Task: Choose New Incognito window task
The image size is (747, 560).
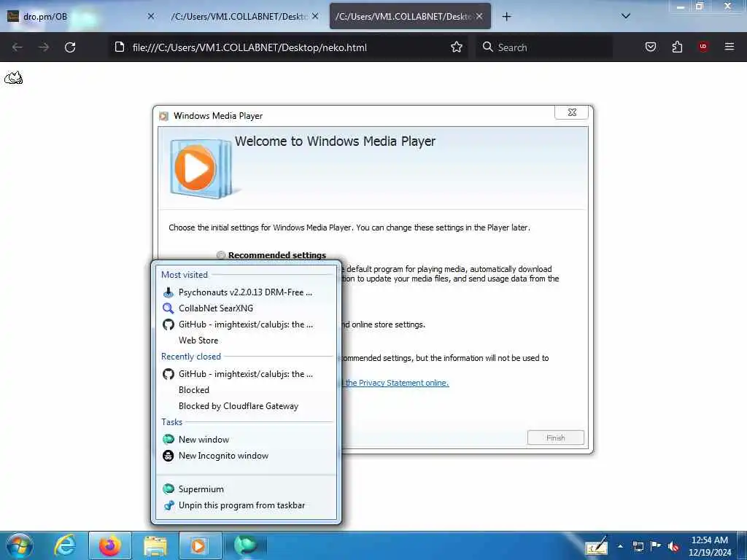Action: click(247, 456)
